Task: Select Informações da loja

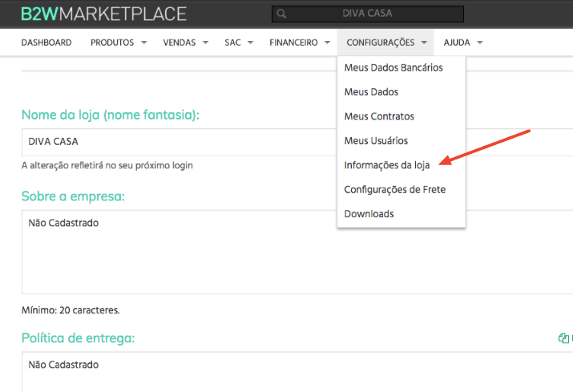Action: [x=387, y=165]
